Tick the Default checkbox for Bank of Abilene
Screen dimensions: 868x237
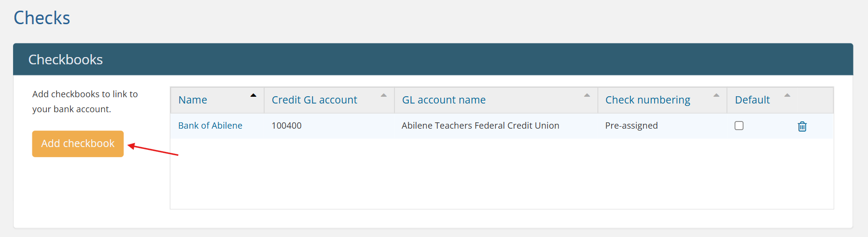point(739,126)
